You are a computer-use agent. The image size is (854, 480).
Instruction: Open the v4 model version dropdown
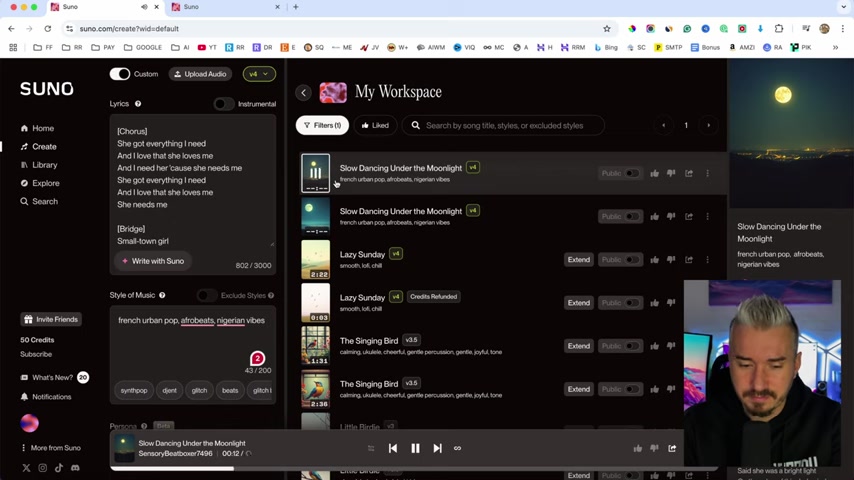(x=259, y=74)
